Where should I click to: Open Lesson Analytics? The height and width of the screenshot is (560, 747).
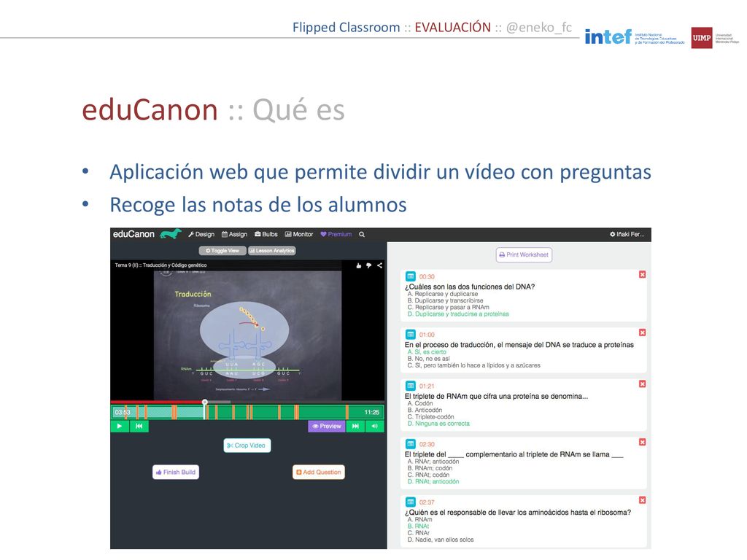point(272,251)
